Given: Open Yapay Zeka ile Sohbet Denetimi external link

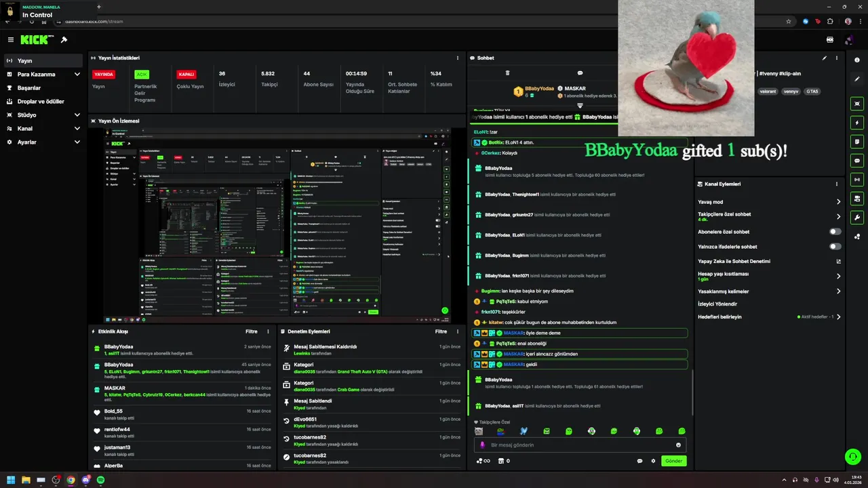Looking at the screenshot, I should click(838, 261).
